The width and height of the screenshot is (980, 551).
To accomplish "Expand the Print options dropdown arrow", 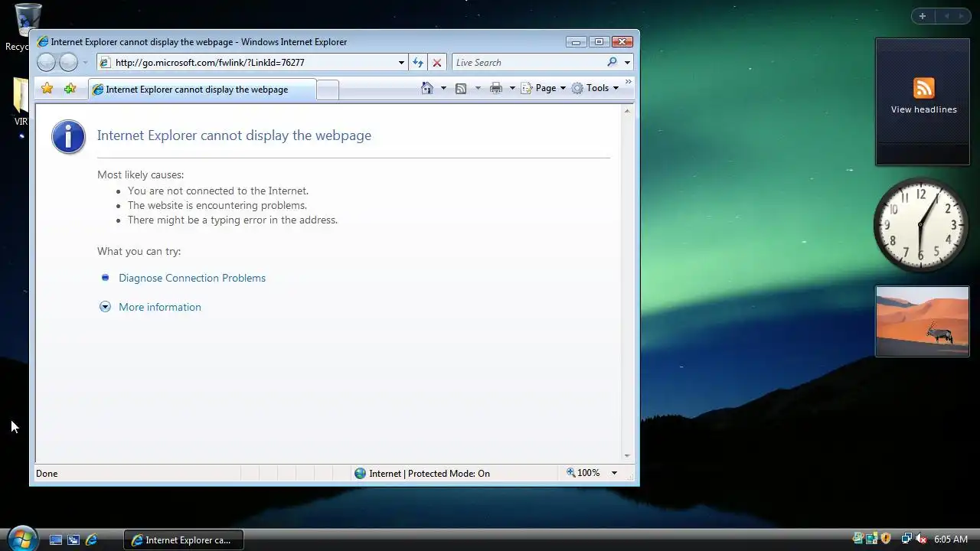I will 512,88.
